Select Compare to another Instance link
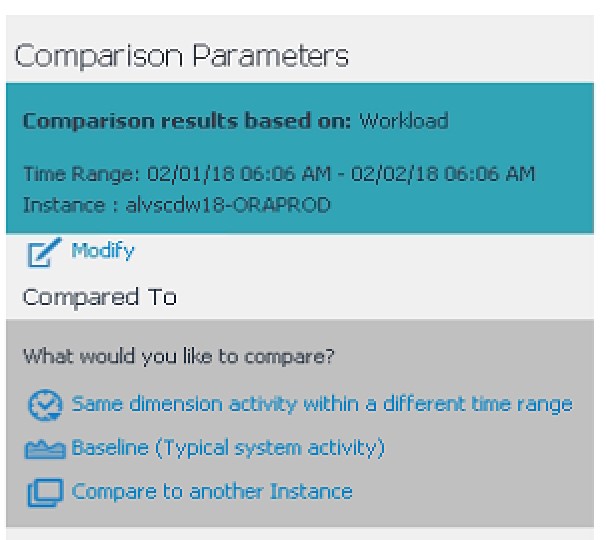 tap(212, 491)
